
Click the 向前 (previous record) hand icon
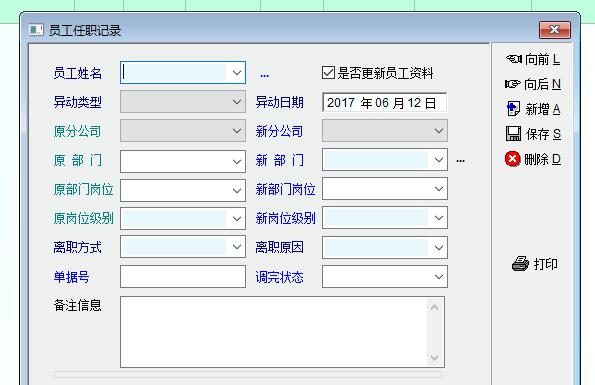(514, 59)
